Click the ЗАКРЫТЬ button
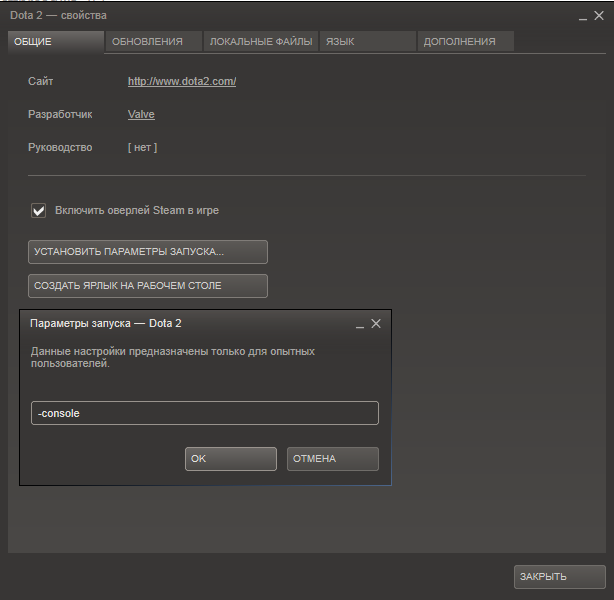The image size is (614, 600). pyautogui.click(x=559, y=577)
